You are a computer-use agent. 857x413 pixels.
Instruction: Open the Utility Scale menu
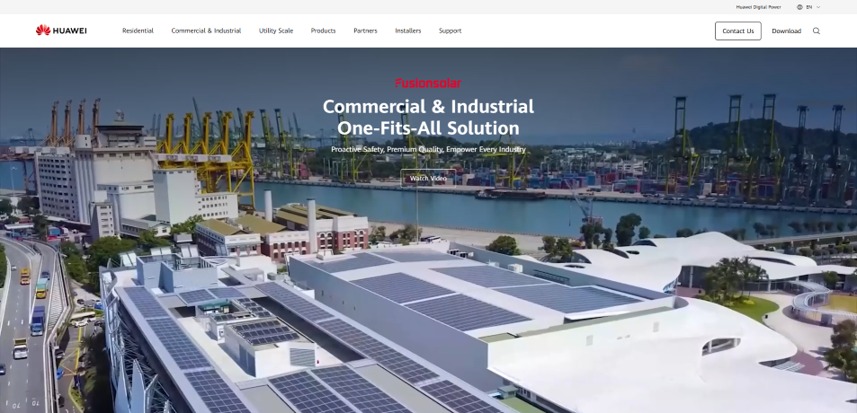click(x=275, y=31)
